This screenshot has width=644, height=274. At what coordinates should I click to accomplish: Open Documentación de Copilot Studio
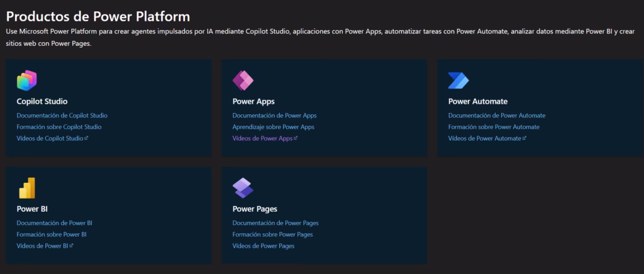pyautogui.click(x=62, y=116)
